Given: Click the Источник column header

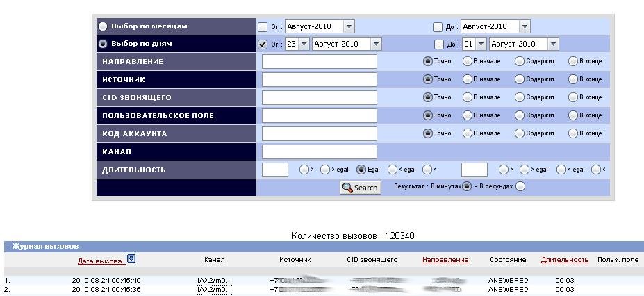Looking at the screenshot, I should pyautogui.click(x=295, y=260).
